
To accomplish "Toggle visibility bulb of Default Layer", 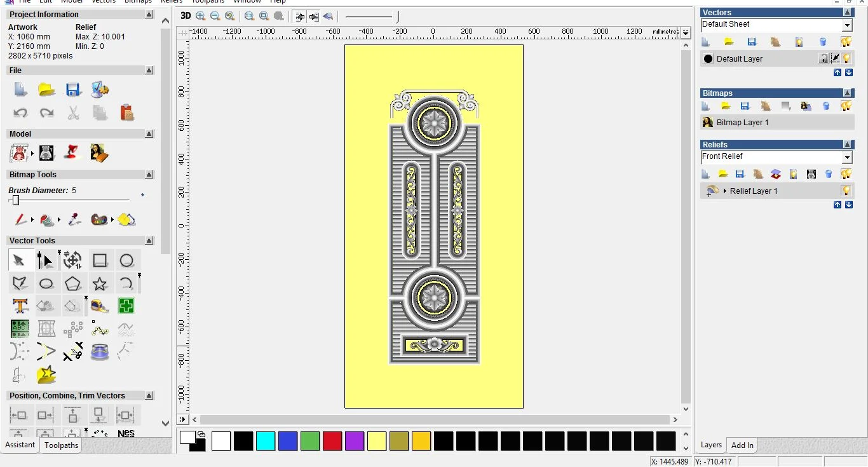I will (846, 58).
